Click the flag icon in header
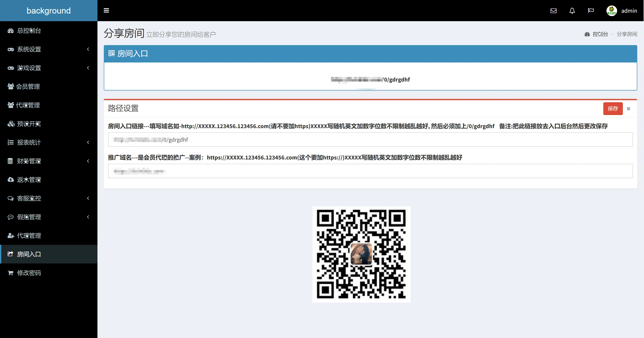Image resolution: width=644 pixels, height=338 pixels. [x=591, y=11]
